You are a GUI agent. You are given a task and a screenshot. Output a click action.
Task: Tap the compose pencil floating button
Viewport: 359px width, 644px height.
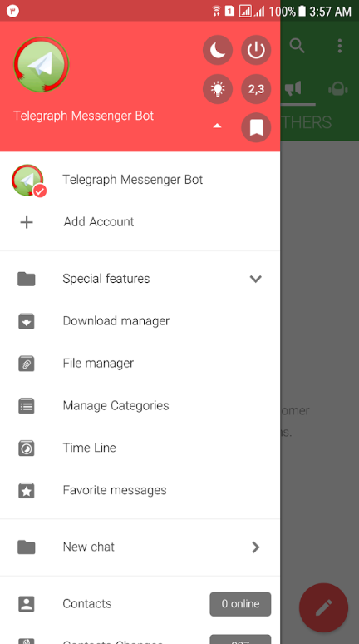pos(324,607)
